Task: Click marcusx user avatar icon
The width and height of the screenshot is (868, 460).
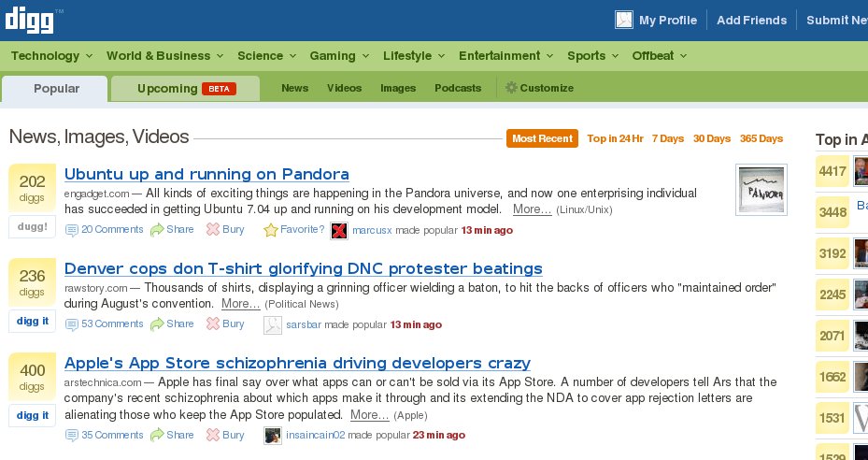Action: point(339,230)
